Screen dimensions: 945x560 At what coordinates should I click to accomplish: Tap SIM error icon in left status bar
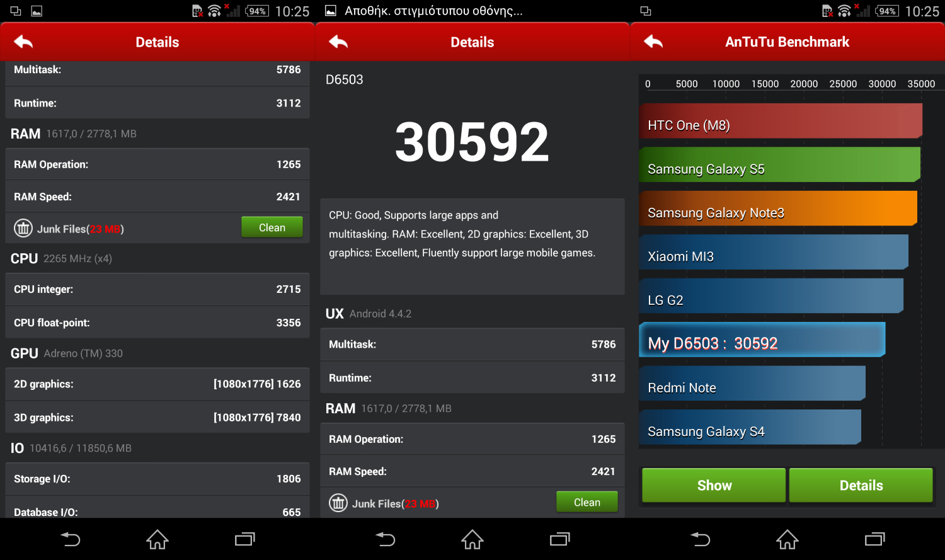(x=198, y=11)
